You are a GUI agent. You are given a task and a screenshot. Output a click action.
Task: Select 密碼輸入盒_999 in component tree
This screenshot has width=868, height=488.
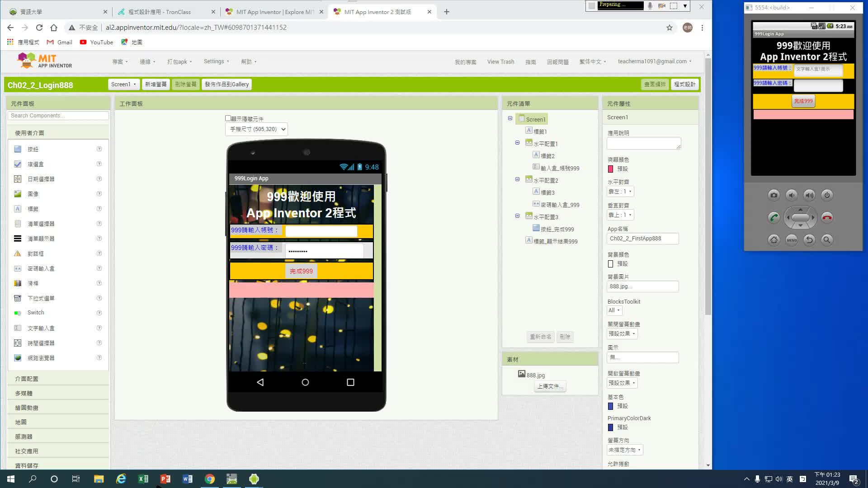tap(560, 205)
